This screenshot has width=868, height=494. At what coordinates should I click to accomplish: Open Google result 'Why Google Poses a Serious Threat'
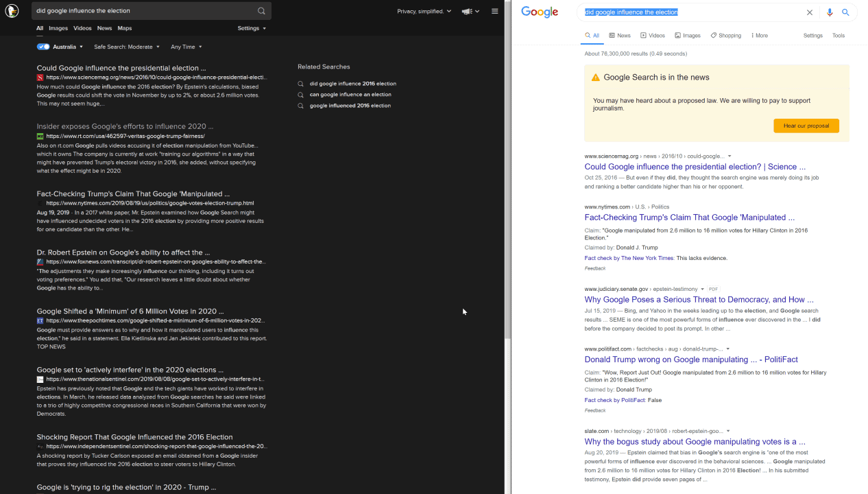(x=699, y=300)
